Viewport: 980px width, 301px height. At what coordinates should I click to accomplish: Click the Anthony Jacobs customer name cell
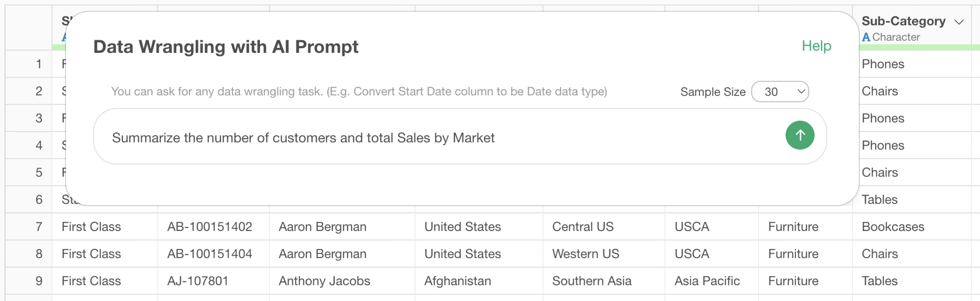(x=324, y=281)
